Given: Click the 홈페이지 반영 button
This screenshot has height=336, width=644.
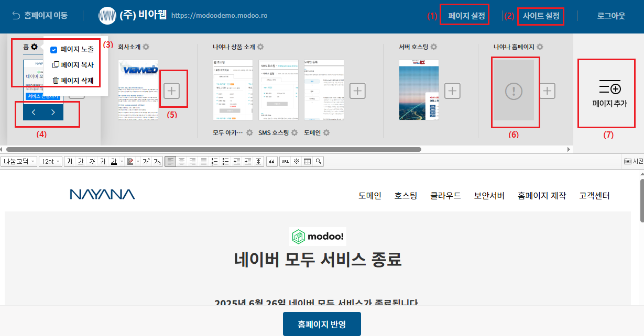Looking at the screenshot, I should point(322,324).
